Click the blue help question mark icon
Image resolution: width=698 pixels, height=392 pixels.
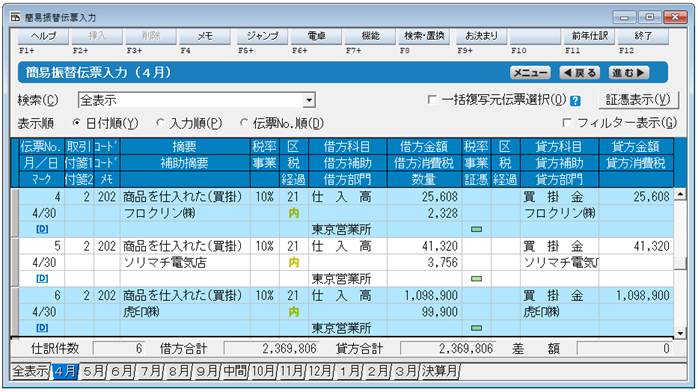tap(575, 101)
